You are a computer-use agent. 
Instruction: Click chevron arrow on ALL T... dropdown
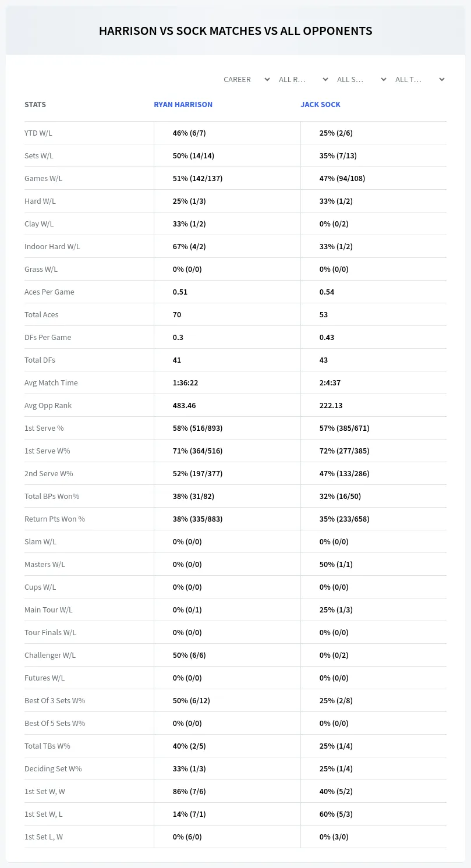click(x=441, y=79)
